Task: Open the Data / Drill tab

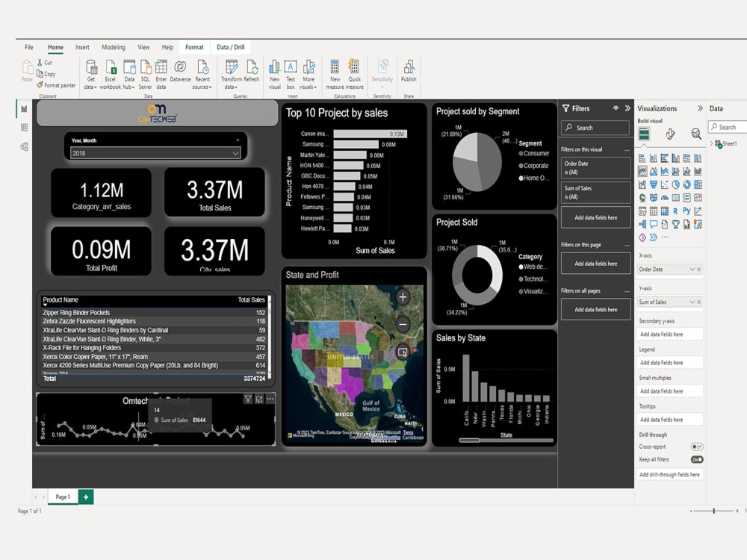Action: coord(231,47)
